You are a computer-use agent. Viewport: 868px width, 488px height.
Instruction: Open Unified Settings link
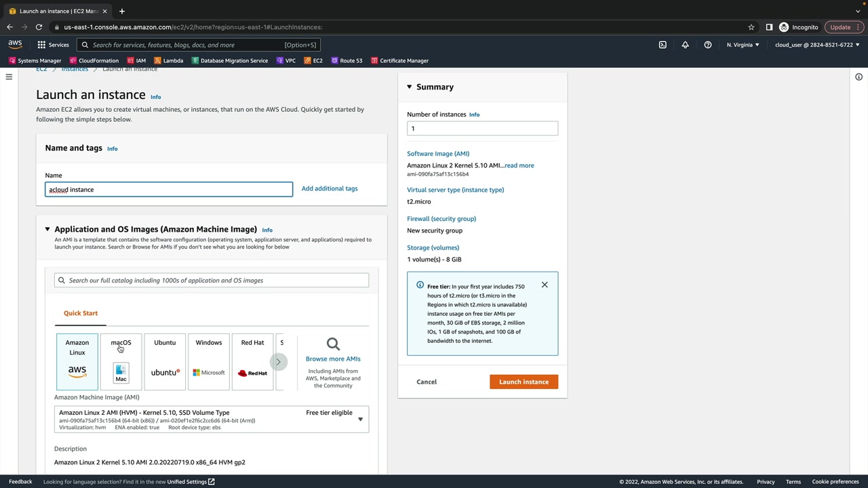(x=191, y=482)
